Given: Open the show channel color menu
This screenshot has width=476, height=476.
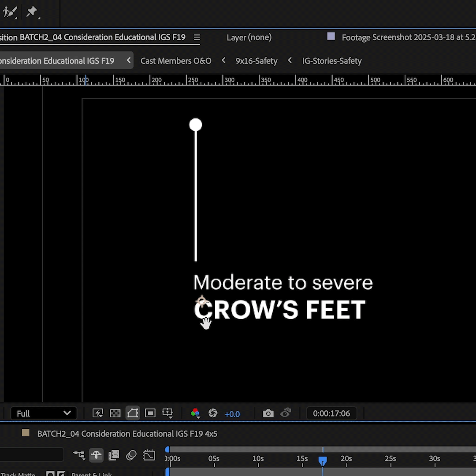Looking at the screenshot, I should tap(195, 413).
